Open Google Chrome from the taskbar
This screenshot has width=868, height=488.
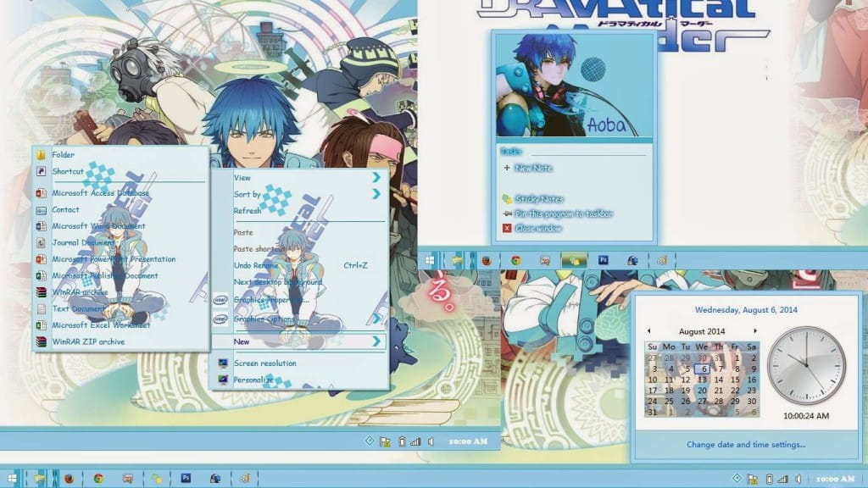[97, 478]
